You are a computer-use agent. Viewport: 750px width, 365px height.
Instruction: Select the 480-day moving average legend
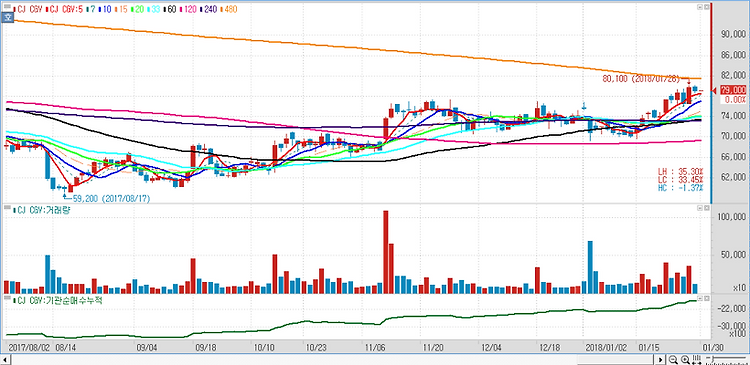pyautogui.click(x=229, y=9)
